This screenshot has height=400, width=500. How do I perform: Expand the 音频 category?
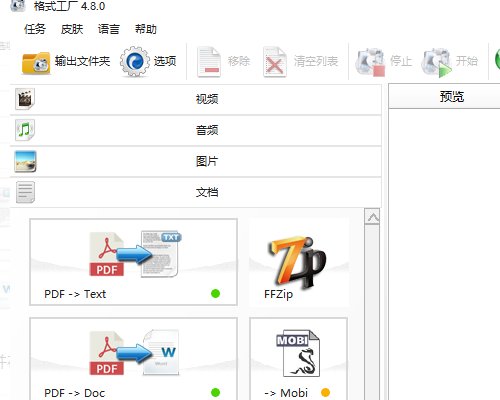coord(196,130)
